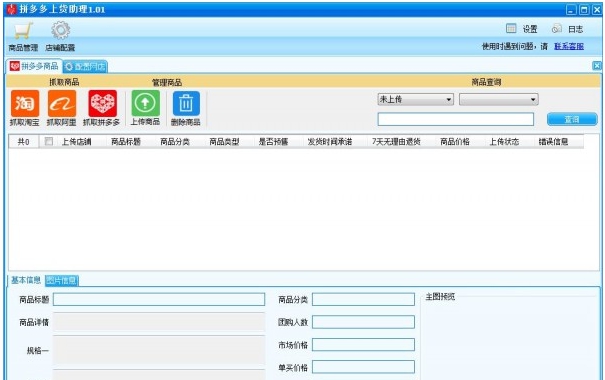Click the 联系客服 link
The height and width of the screenshot is (380, 605).
(569, 47)
